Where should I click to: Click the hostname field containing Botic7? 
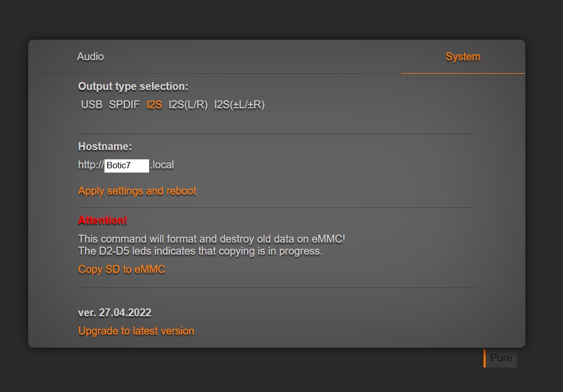pyautogui.click(x=127, y=166)
